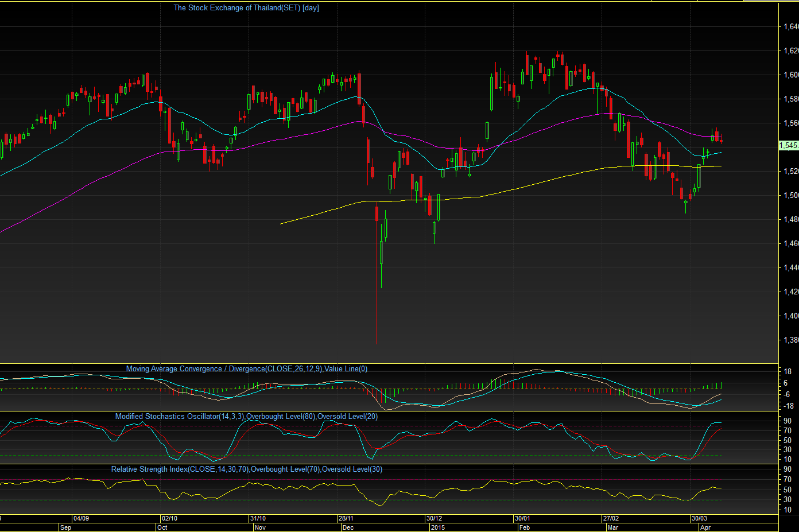Select the Dec month label
Screen dimensions: 799x532
pos(348,527)
